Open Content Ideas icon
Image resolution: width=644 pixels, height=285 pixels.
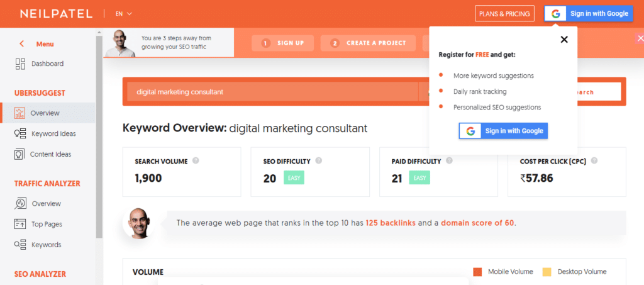point(19,154)
